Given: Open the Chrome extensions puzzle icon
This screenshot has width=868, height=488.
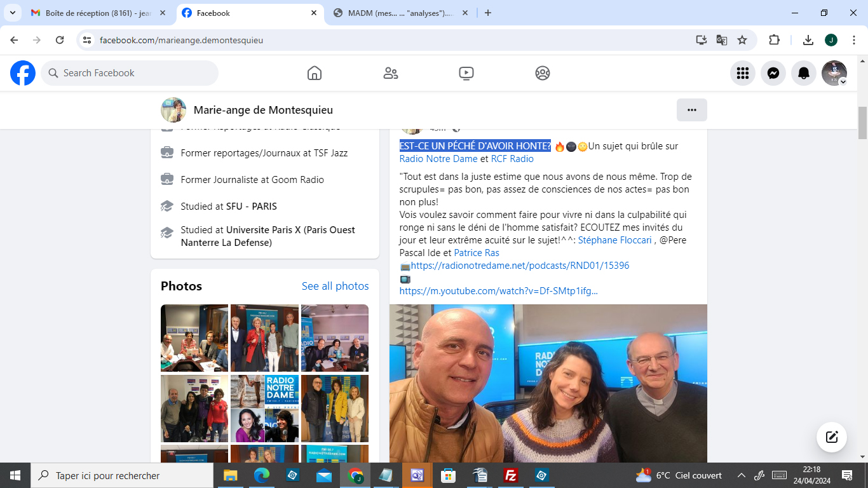Looking at the screenshot, I should pos(774,40).
